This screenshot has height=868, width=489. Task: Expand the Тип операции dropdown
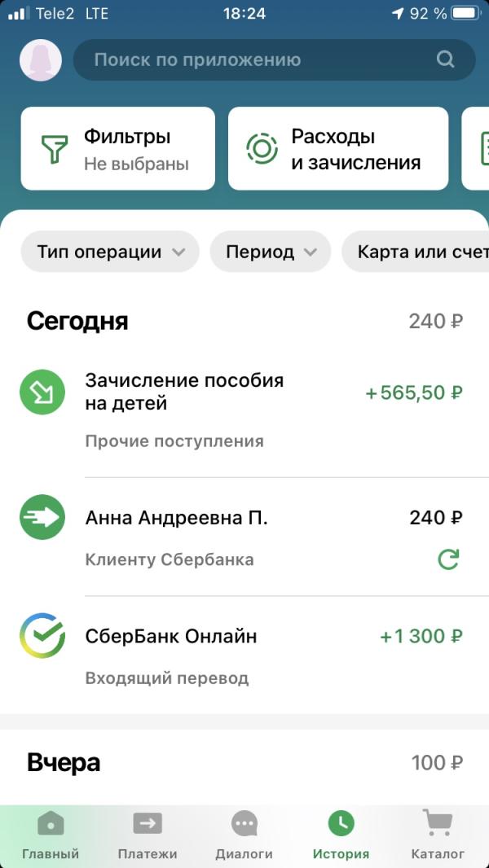click(110, 252)
